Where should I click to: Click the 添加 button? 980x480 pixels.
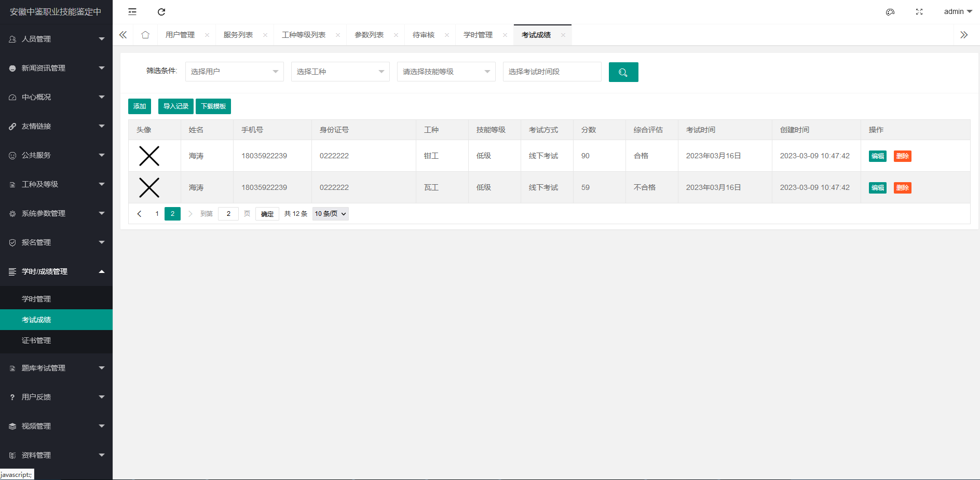[140, 106]
